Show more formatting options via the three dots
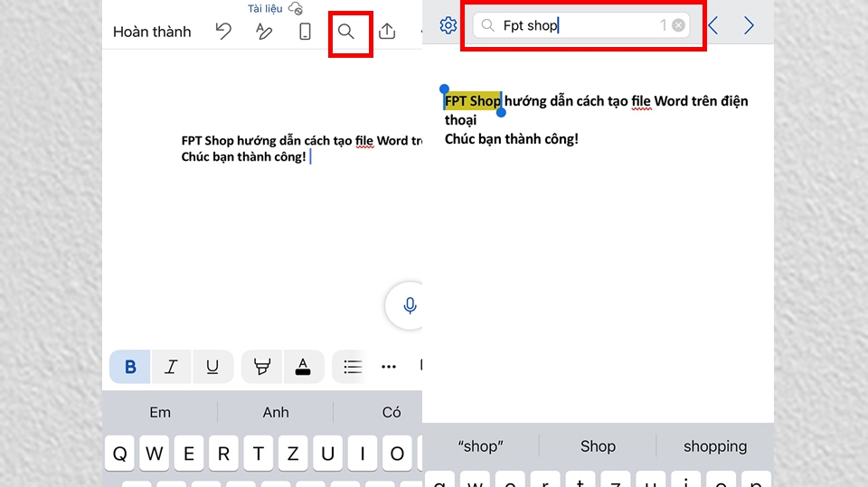Image resolution: width=868 pixels, height=487 pixels. (x=389, y=366)
